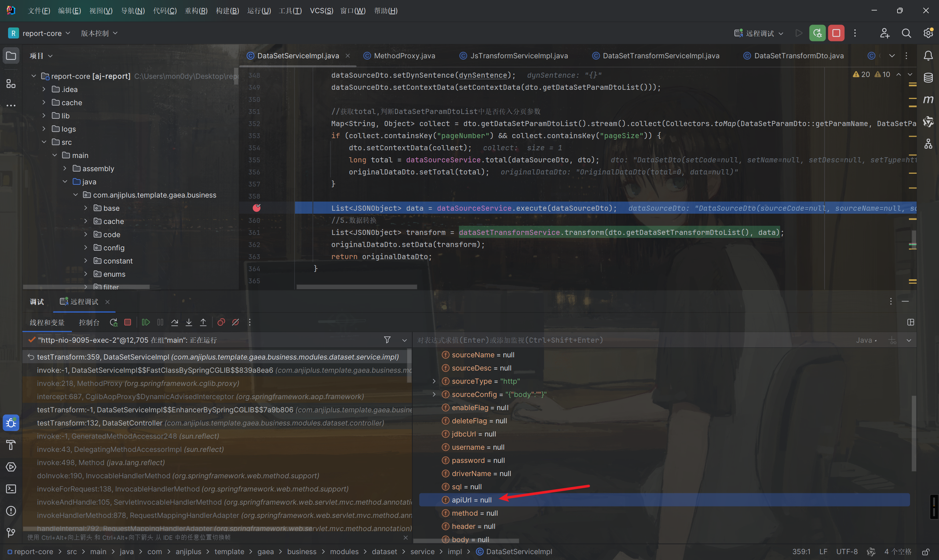The width and height of the screenshot is (939, 560).
Task: Open the thread selector dropdown arrow
Action: [405, 340]
